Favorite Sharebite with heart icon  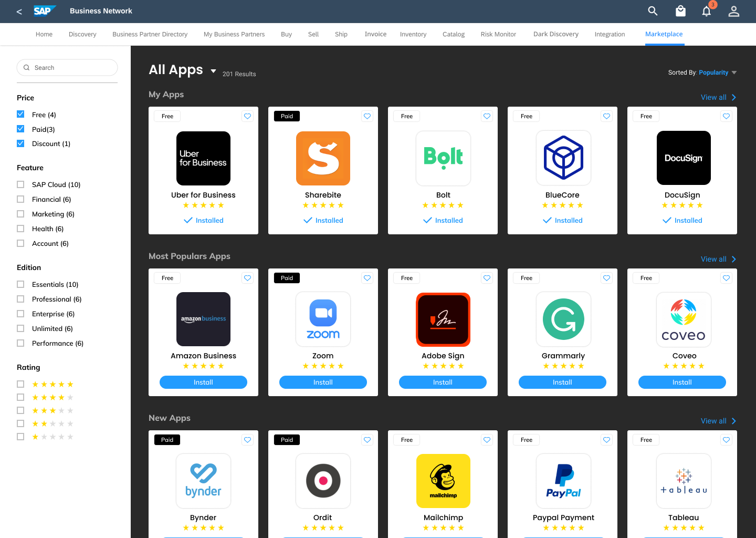coord(367,116)
